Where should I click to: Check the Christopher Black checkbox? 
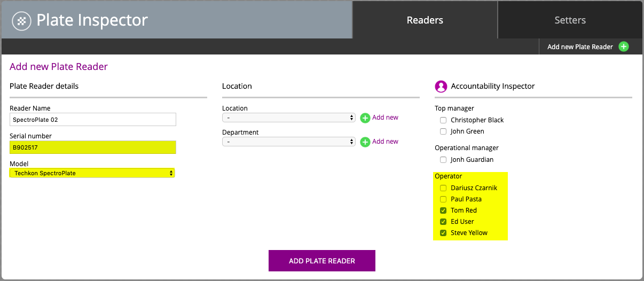[443, 120]
